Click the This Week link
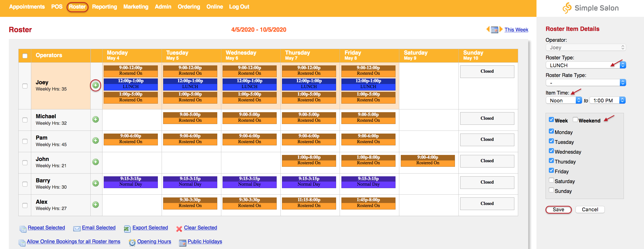The image size is (644, 249). tap(516, 30)
